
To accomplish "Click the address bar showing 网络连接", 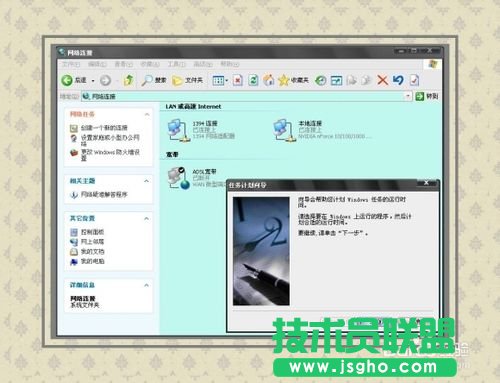I will point(247,96).
